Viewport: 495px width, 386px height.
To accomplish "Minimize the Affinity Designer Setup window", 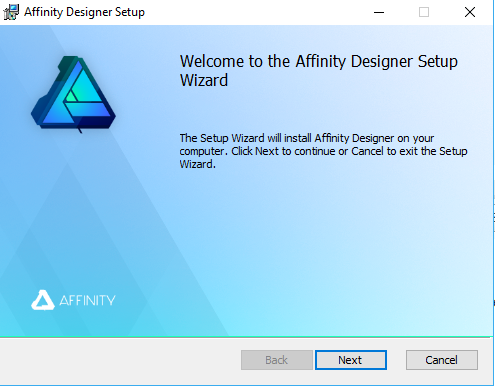I will (x=379, y=12).
